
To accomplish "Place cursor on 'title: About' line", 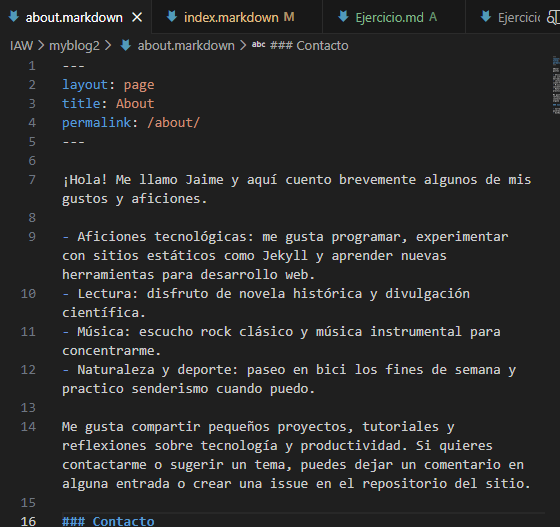I will [x=108, y=104].
